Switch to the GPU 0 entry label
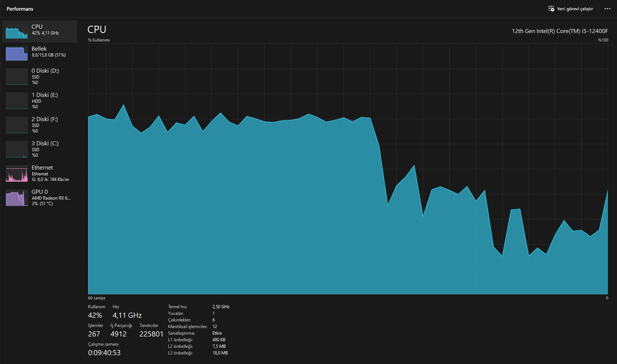 [x=40, y=192]
